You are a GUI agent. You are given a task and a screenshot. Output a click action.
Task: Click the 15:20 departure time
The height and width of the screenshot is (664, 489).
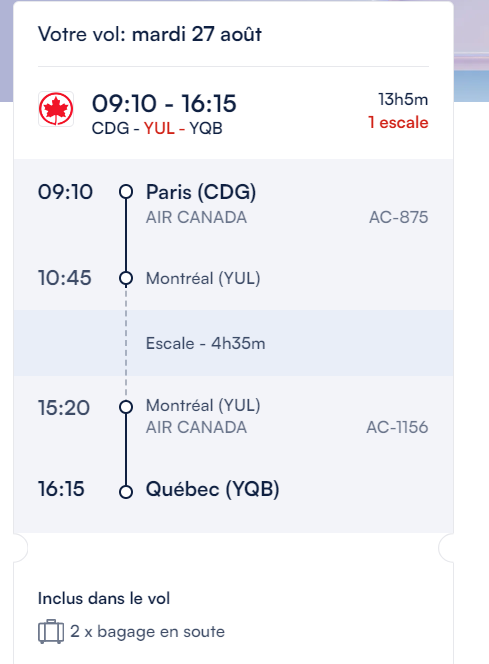click(x=64, y=408)
